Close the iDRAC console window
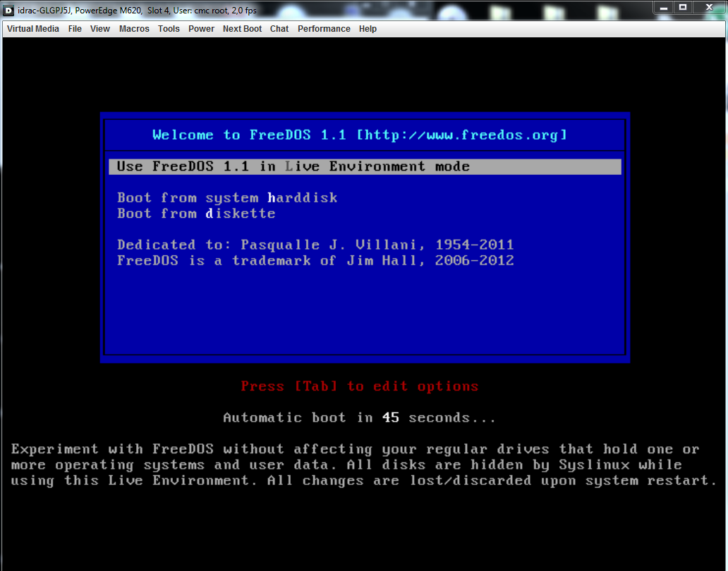The height and width of the screenshot is (571, 728). (709, 8)
